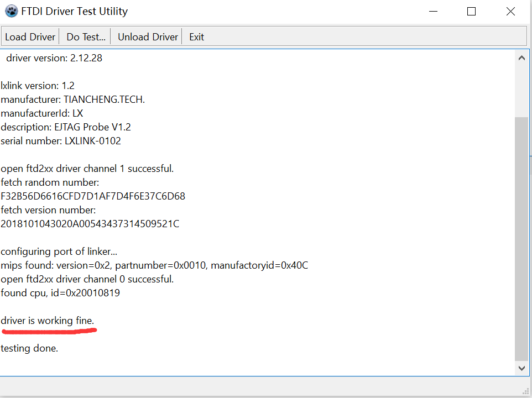Click the line 'driver version: 2.12.28'
The image size is (532, 398).
[x=54, y=58]
